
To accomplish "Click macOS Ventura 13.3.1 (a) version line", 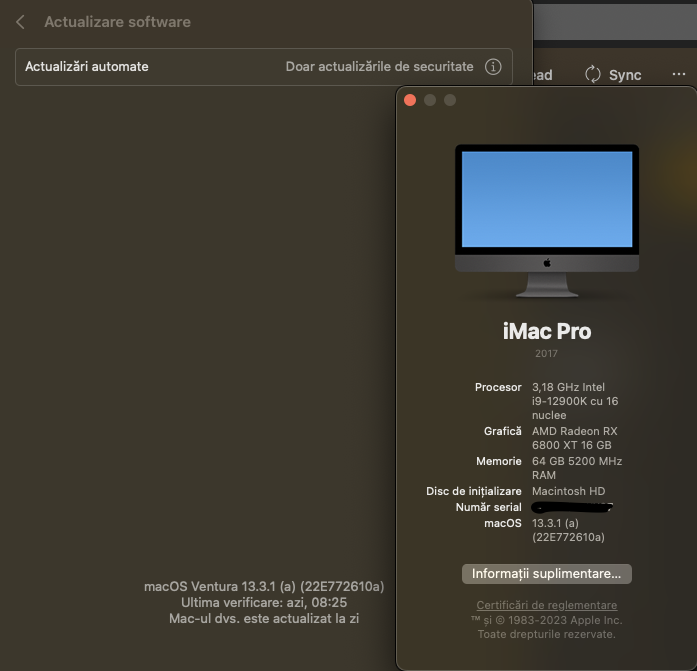I will tap(264, 587).
